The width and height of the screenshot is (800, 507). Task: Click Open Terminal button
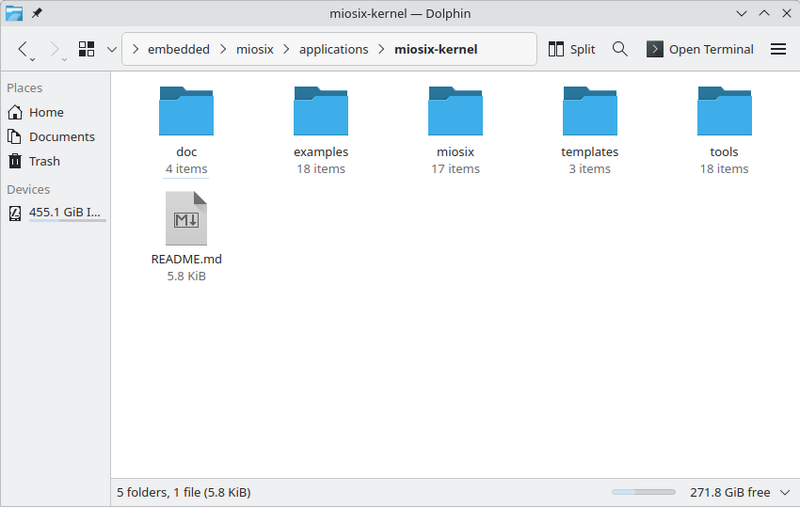pos(700,49)
